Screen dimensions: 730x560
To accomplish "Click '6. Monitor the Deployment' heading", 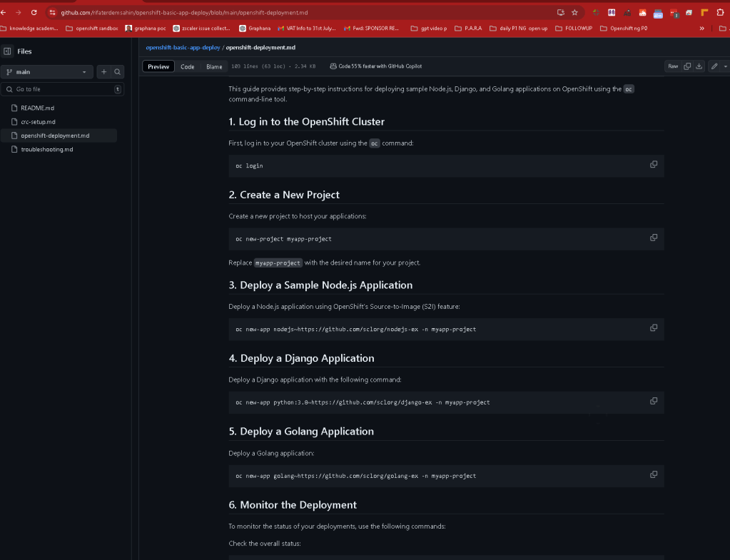I will 293,505.
